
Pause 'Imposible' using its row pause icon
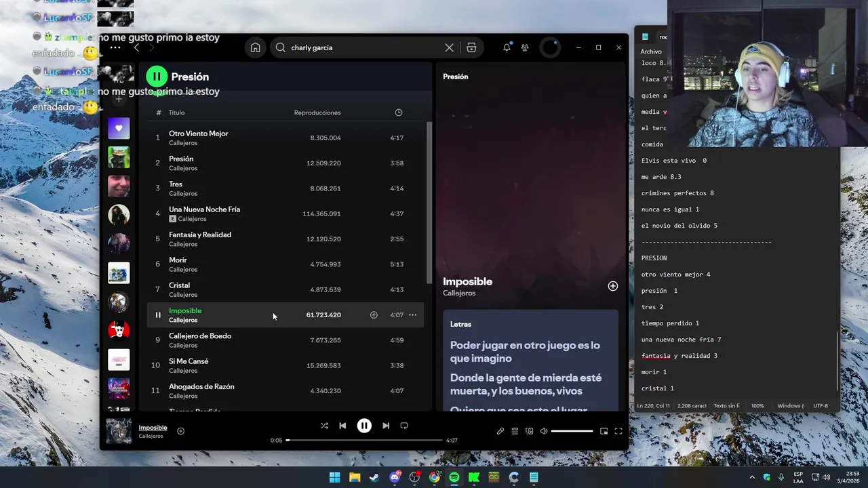pos(158,315)
